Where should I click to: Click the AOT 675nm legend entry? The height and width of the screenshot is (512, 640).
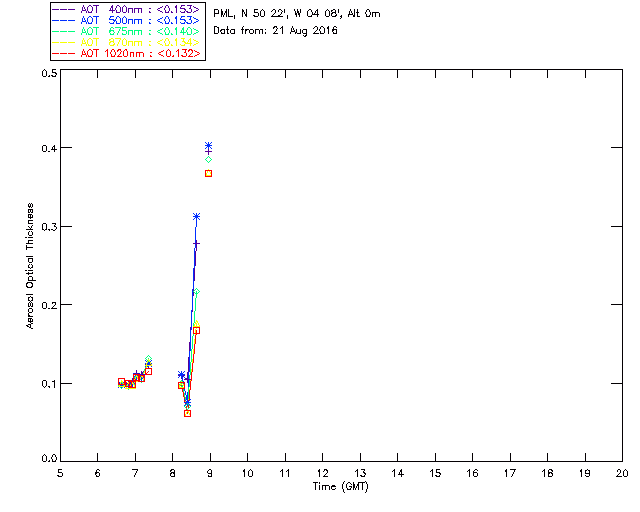126,31
